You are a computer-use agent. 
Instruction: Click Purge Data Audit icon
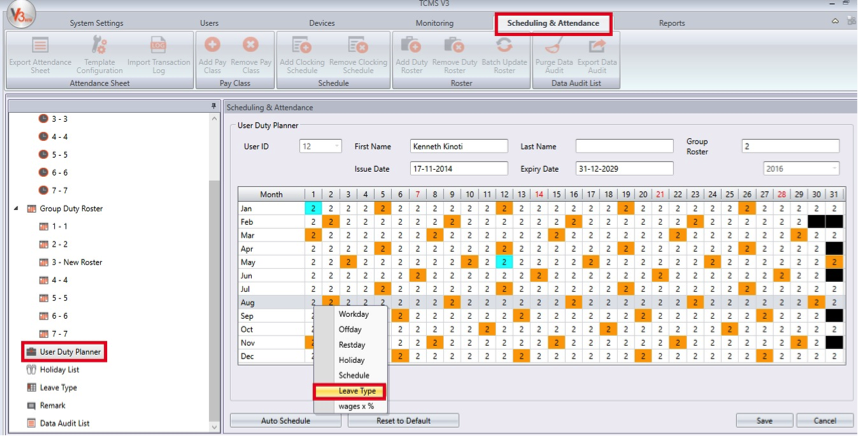point(553,45)
